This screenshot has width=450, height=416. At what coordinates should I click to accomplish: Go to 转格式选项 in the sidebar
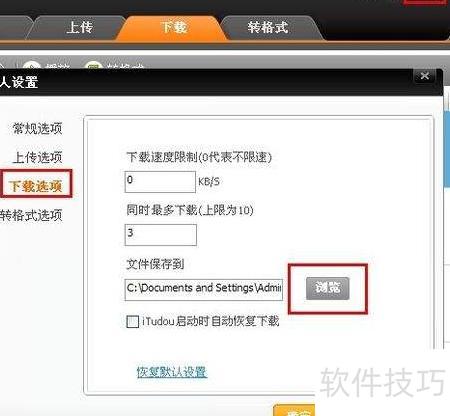[31, 215]
